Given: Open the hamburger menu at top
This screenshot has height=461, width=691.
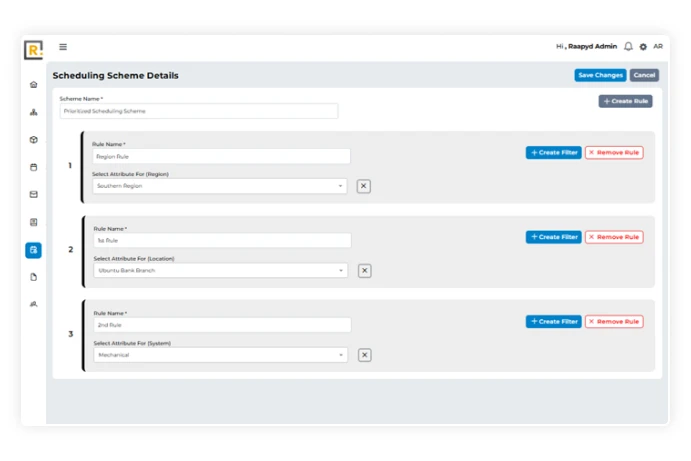Looking at the screenshot, I should coord(63,47).
